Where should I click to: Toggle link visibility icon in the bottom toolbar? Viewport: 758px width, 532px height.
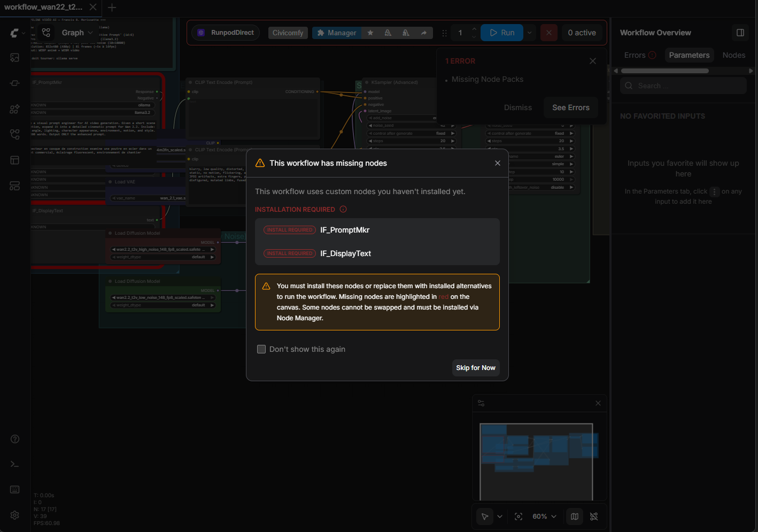click(x=594, y=516)
